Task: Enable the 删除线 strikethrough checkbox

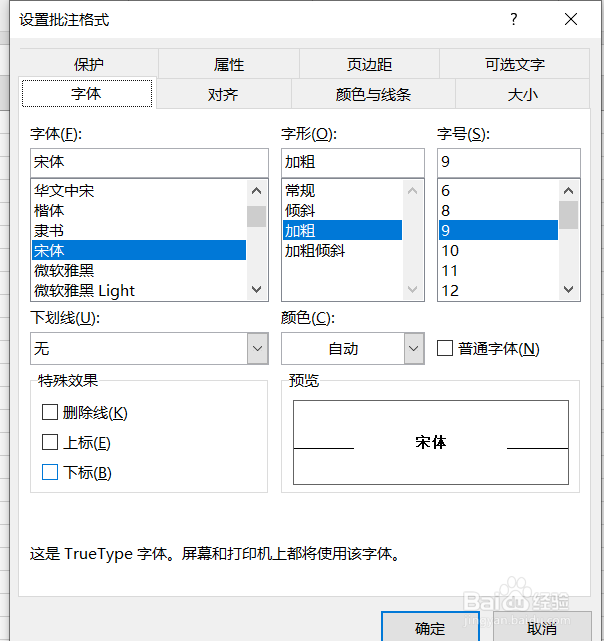Action: [50, 412]
